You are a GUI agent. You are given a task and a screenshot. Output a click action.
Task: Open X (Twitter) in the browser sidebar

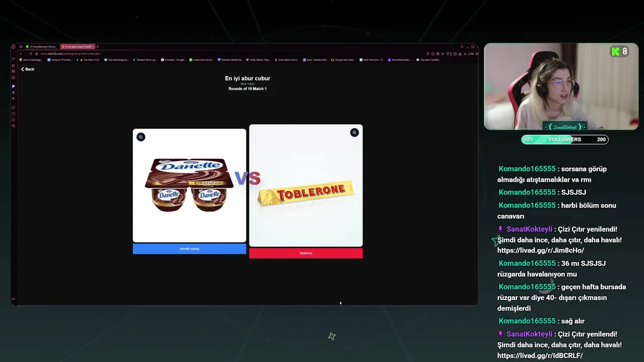click(x=13, y=93)
